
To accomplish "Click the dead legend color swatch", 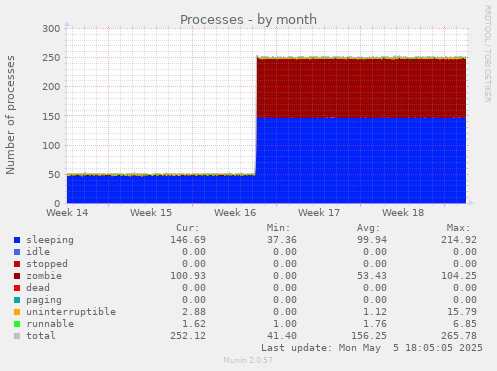I will 17,288.
